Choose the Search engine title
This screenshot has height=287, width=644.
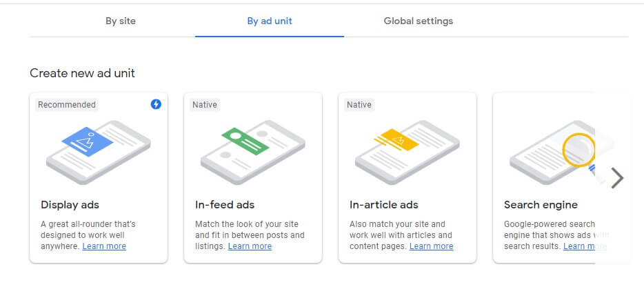point(541,205)
